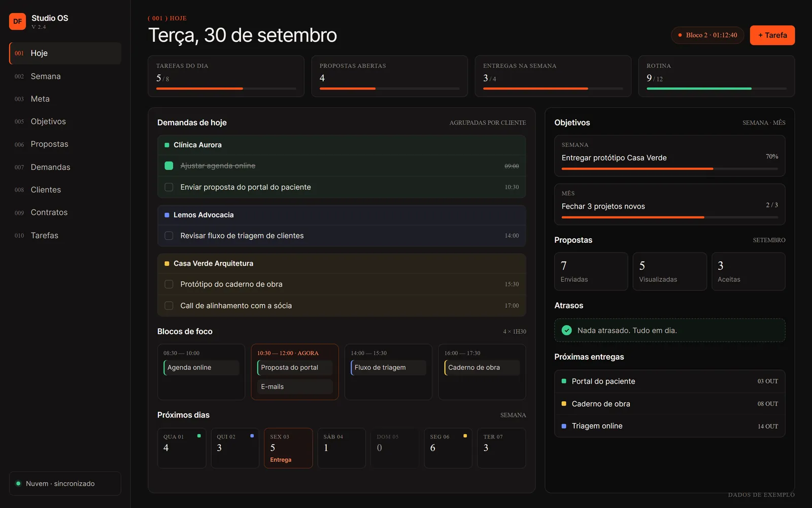812x508 pixels.
Task: Click the + Tarefa button
Action: pos(772,35)
